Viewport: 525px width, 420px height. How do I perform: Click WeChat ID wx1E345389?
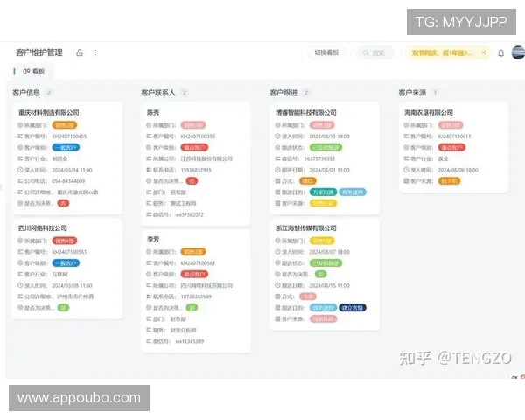[x=190, y=341]
